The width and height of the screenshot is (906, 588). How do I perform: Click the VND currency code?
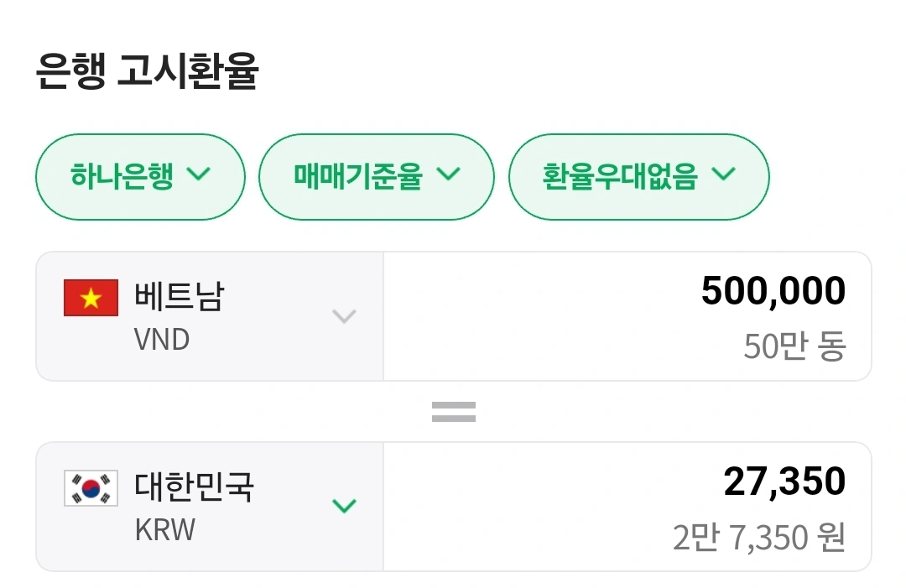click(162, 340)
